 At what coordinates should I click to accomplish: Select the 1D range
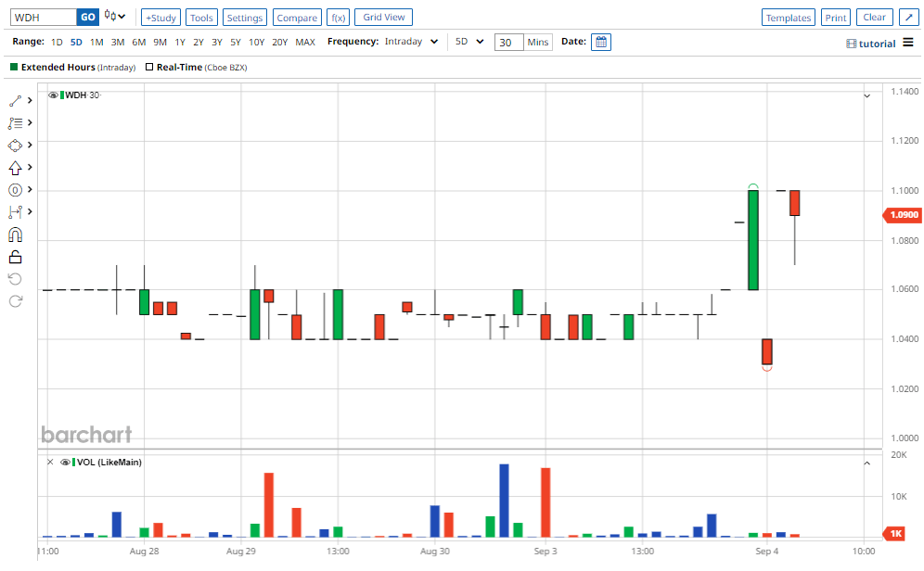pos(57,43)
